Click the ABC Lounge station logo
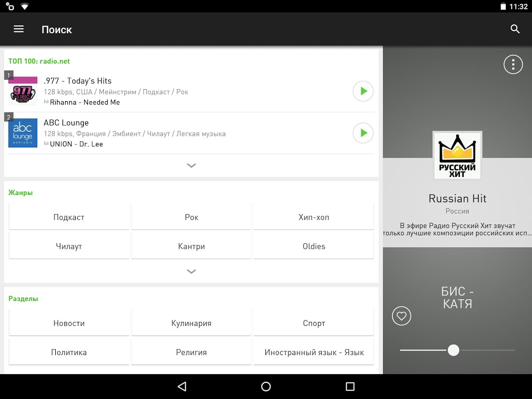Screen dimensions: 532x399 coord(23,133)
